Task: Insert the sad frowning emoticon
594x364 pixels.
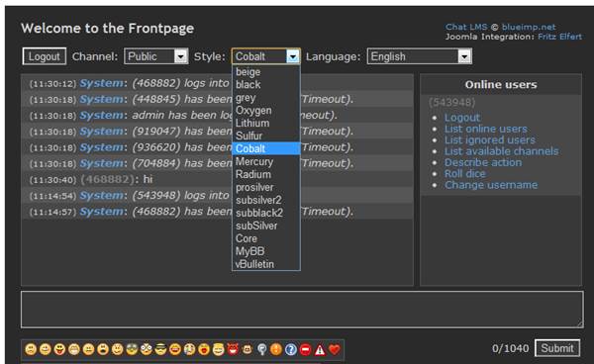Action: (x=31, y=349)
